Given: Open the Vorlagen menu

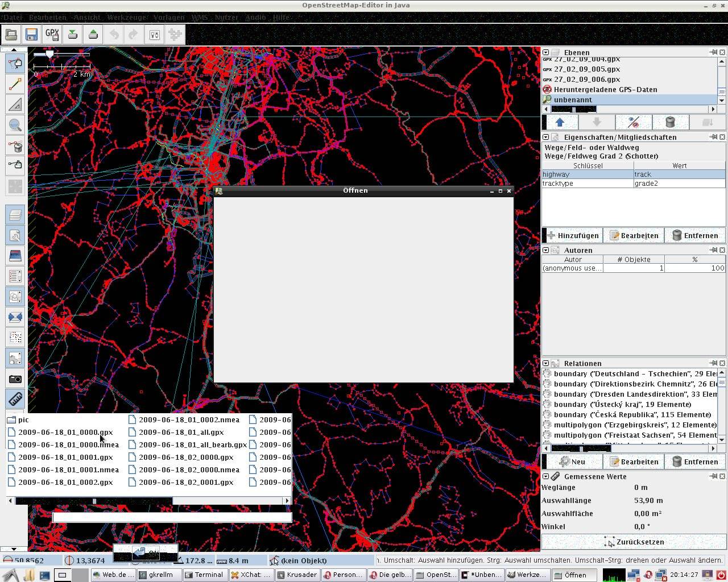Looking at the screenshot, I should click(x=169, y=18).
